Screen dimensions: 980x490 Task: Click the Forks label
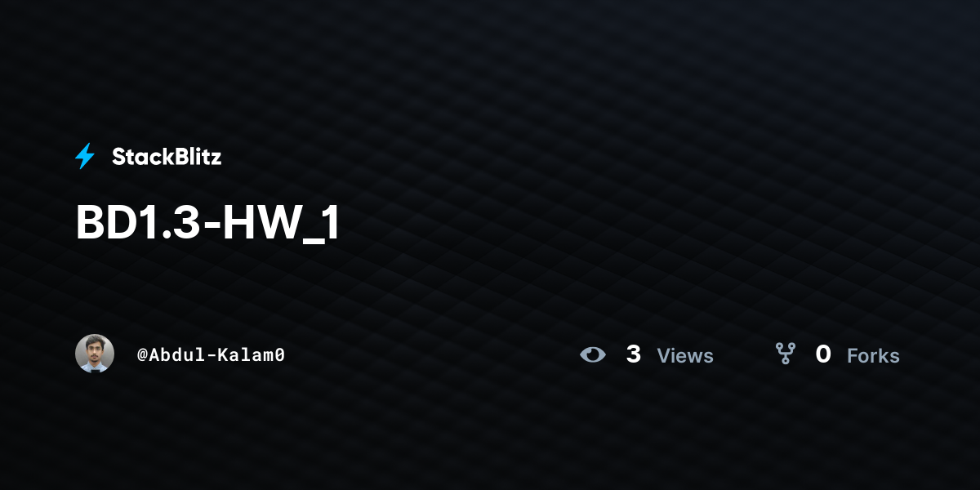point(873,356)
